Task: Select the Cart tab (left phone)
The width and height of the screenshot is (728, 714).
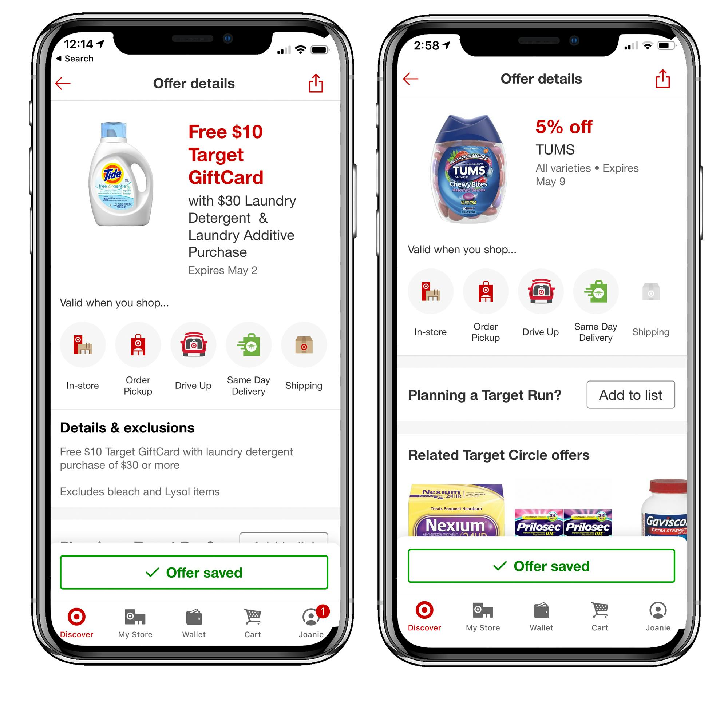Action: (257, 625)
